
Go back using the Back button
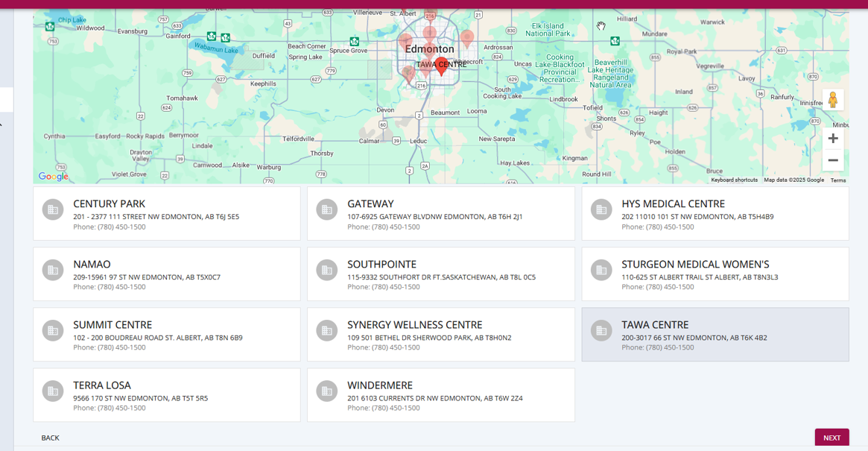[51, 438]
